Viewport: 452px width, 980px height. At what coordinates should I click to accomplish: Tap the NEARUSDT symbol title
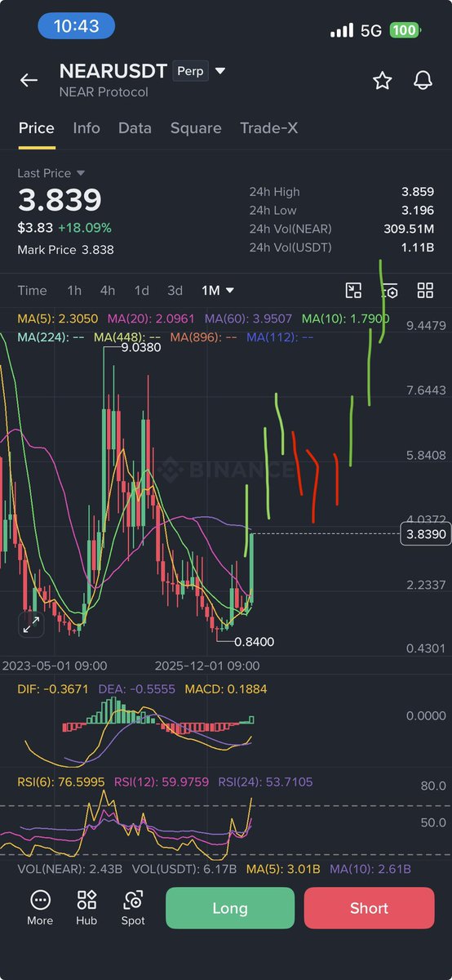[x=113, y=71]
